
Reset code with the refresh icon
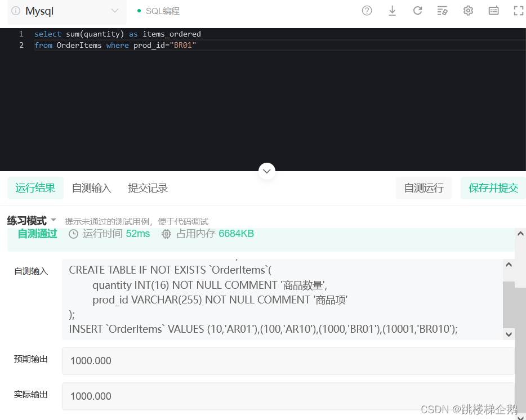(x=417, y=11)
